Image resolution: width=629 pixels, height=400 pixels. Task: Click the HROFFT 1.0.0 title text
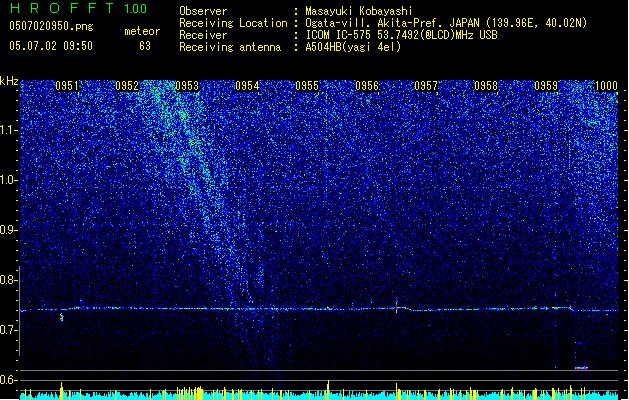[x=79, y=8]
